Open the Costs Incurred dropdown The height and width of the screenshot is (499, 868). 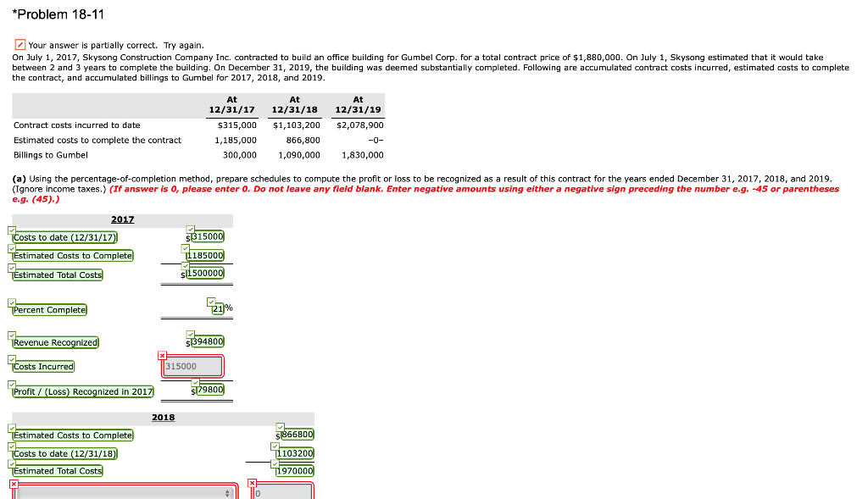coord(43,366)
